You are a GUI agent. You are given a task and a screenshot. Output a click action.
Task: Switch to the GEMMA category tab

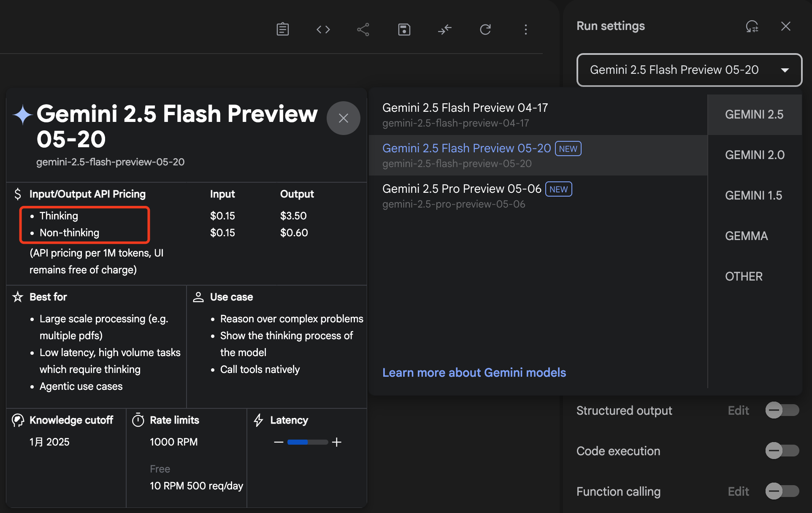click(x=754, y=236)
